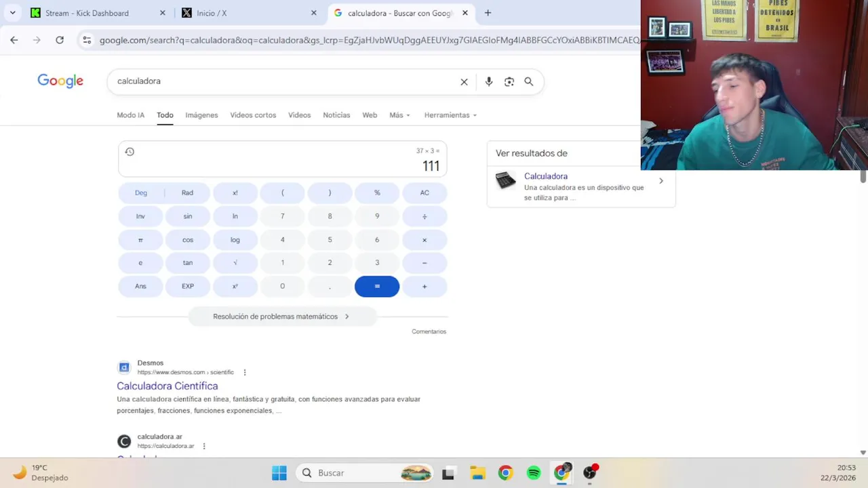Open a new browser tab with the plus icon
The image size is (868, 488).
click(x=488, y=13)
